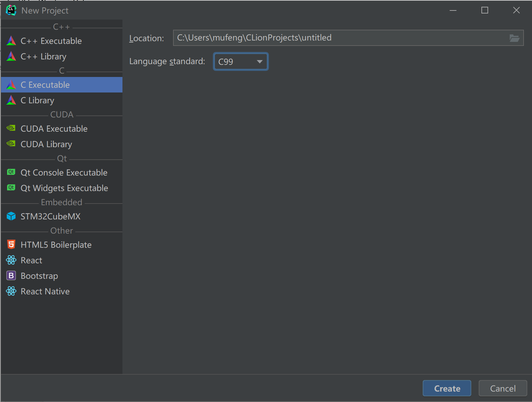Image resolution: width=532 pixels, height=402 pixels.
Task: Select C++ Executable project type
Action: click(62, 41)
